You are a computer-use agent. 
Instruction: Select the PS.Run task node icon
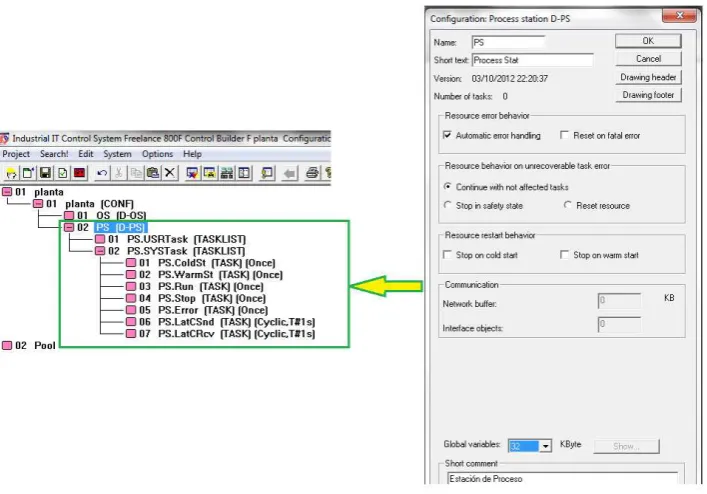point(131,286)
